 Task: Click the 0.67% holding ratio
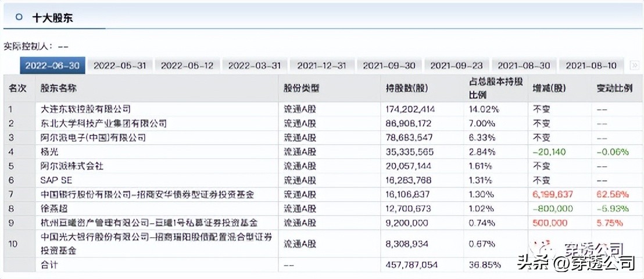pos(482,244)
